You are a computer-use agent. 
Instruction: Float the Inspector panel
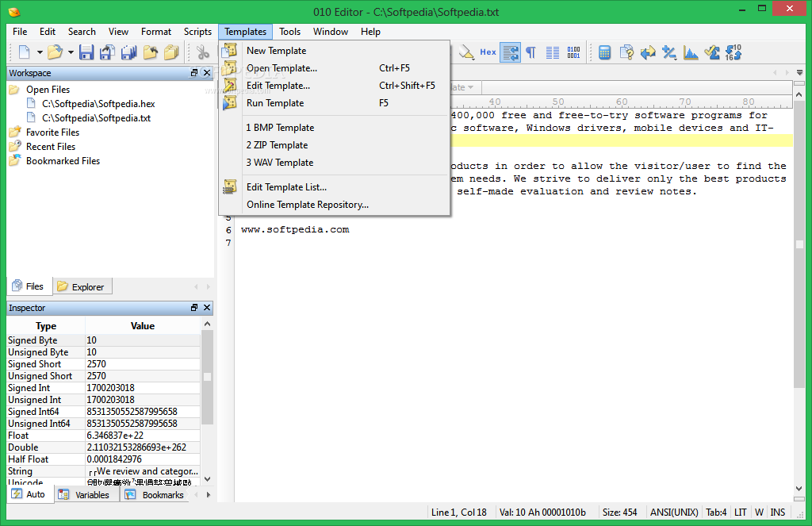tap(194, 307)
